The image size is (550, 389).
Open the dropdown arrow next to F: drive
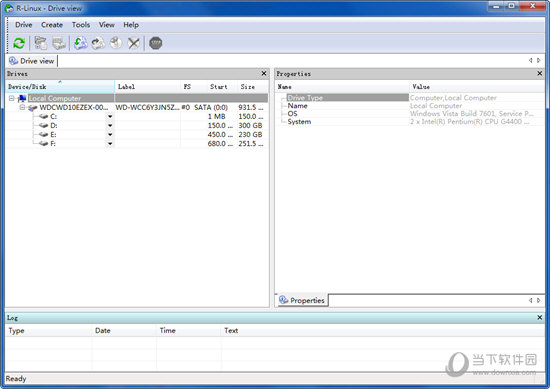pyautogui.click(x=110, y=144)
